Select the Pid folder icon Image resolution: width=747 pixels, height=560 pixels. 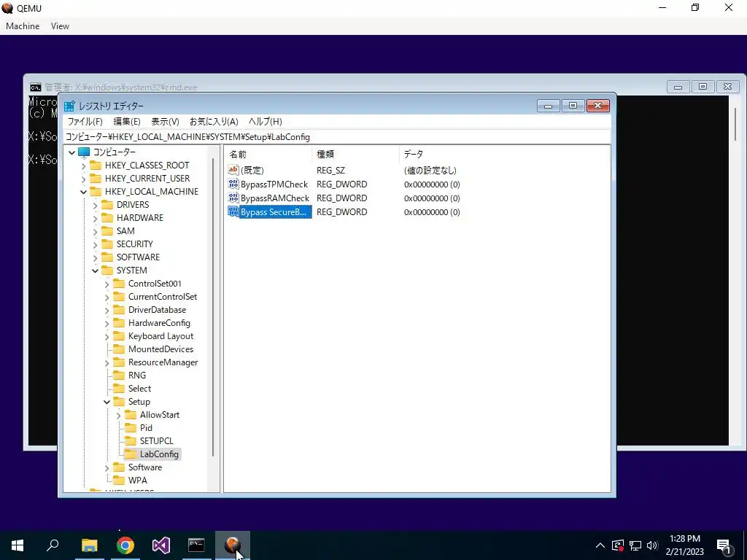coord(131,428)
